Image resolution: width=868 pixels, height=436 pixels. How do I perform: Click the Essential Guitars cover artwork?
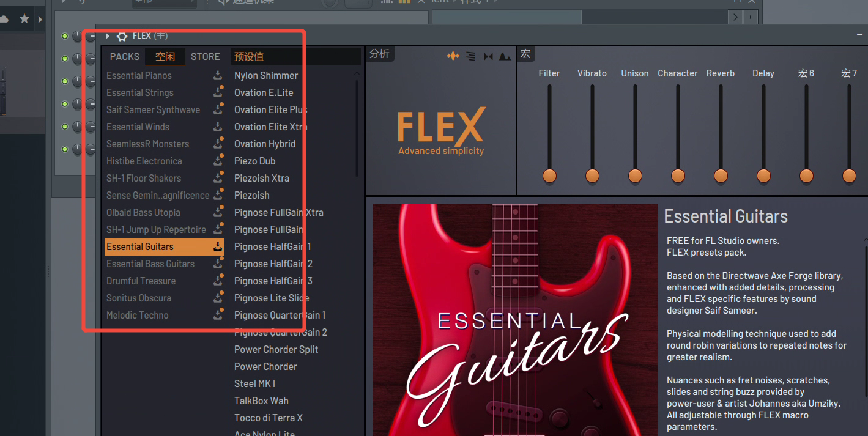(x=515, y=320)
